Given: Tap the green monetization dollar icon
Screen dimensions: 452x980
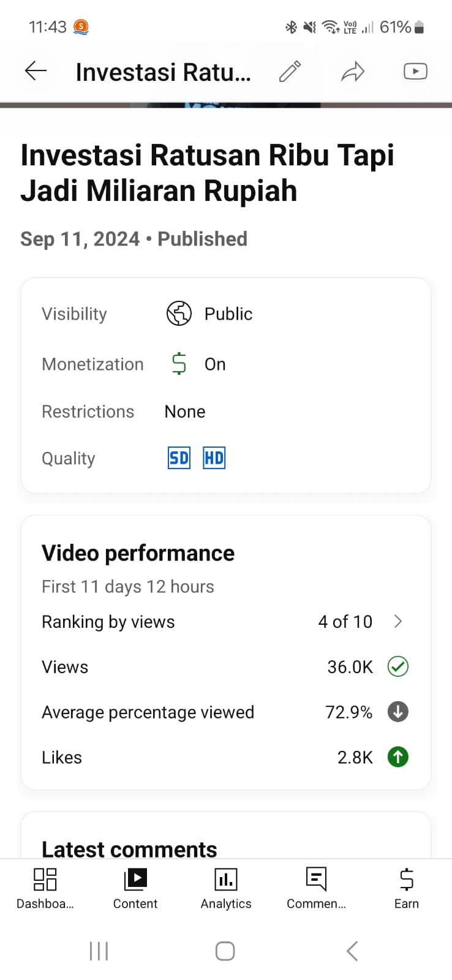Looking at the screenshot, I should [x=179, y=364].
